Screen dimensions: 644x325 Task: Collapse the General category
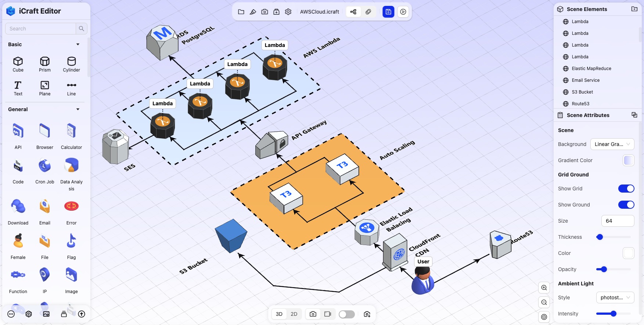[78, 109]
